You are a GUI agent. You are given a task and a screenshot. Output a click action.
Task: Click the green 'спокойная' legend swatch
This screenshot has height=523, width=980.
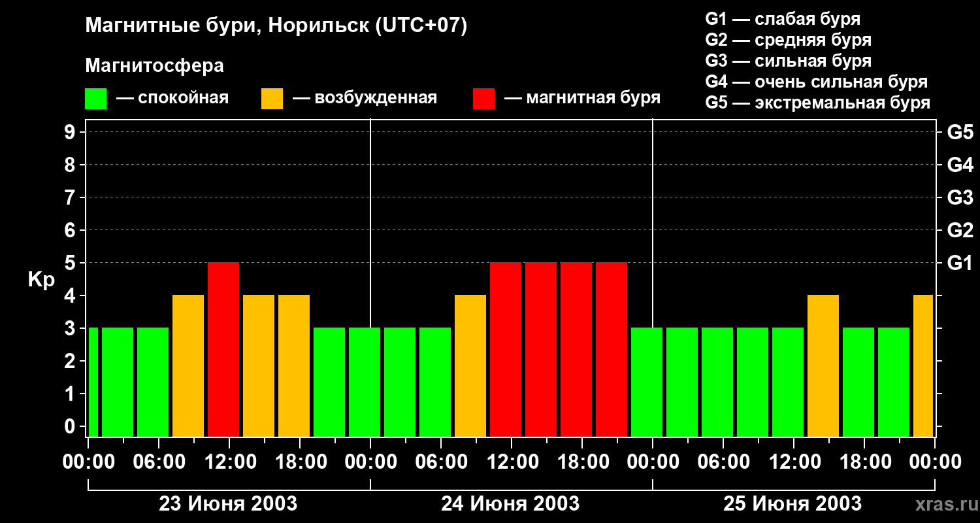tap(95, 99)
